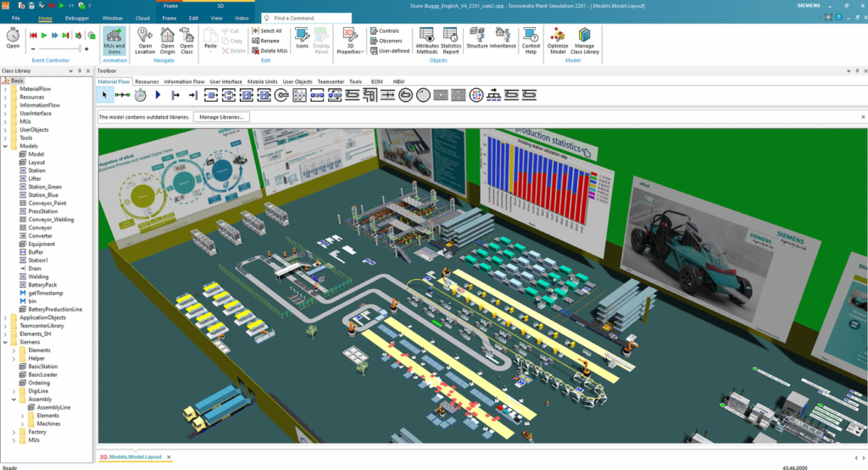Click the Controls command
This screenshot has width=868, height=470.
(385, 31)
